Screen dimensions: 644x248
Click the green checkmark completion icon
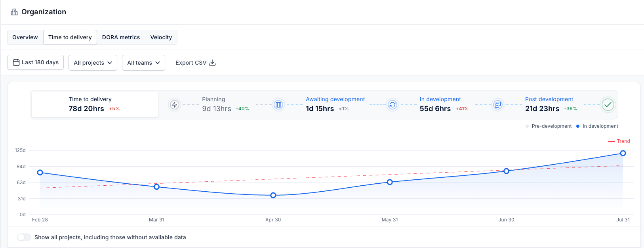point(608,105)
